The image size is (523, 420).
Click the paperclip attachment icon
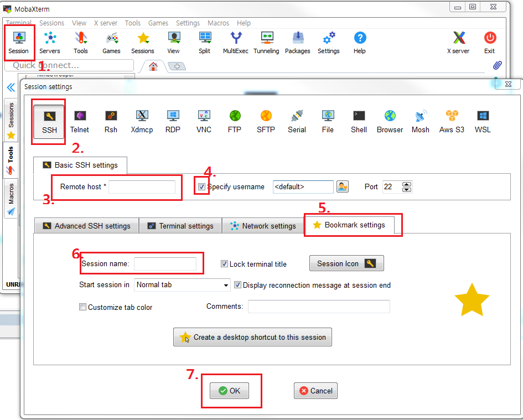pos(498,65)
